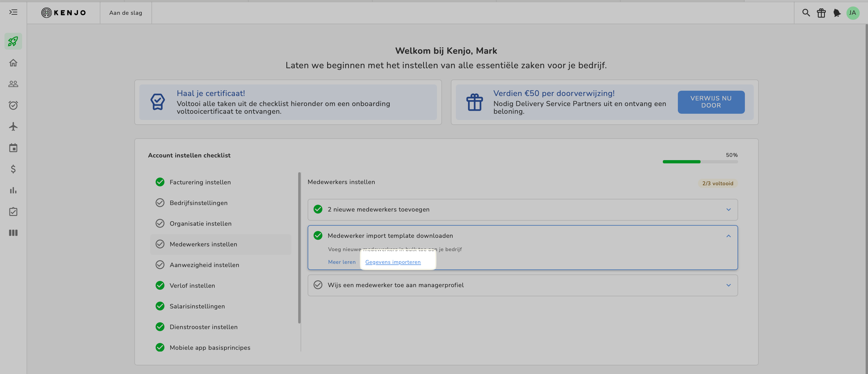
Task: Click the Bedrijfsinstellingen check circle
Action: coord(160,203)
